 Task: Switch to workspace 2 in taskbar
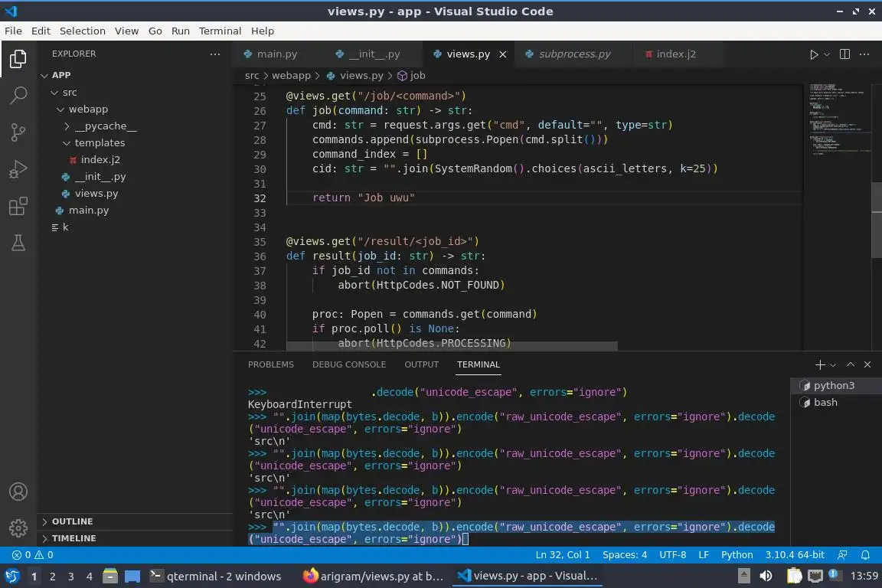tap(52, 577)
